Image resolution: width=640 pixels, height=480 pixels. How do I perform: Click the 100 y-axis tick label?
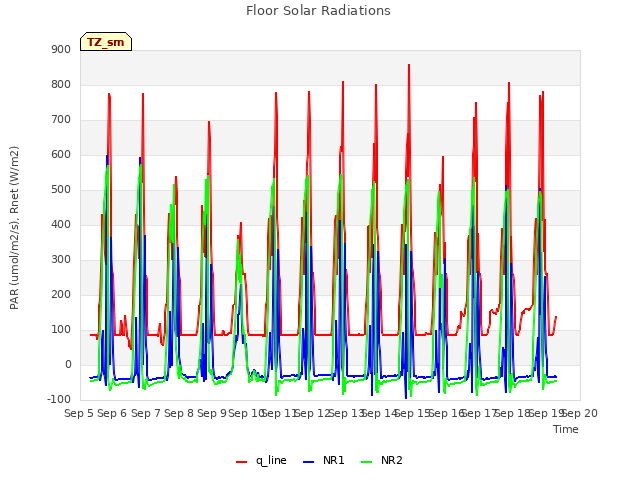[61, 330]
